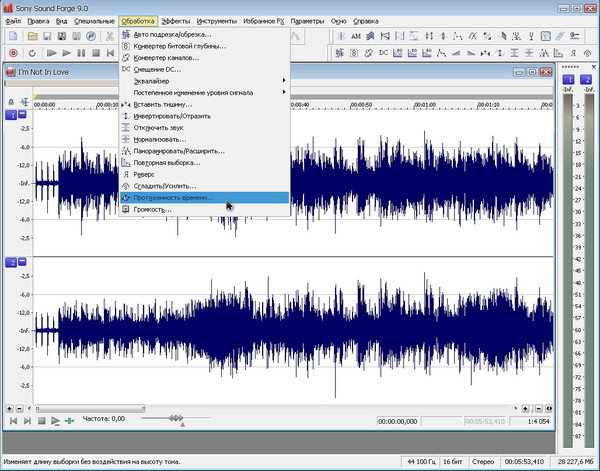Image resolution: width=600 pixels, height=471 pixels.
Task: Click Go to End in data window
Action: (27, 421)
